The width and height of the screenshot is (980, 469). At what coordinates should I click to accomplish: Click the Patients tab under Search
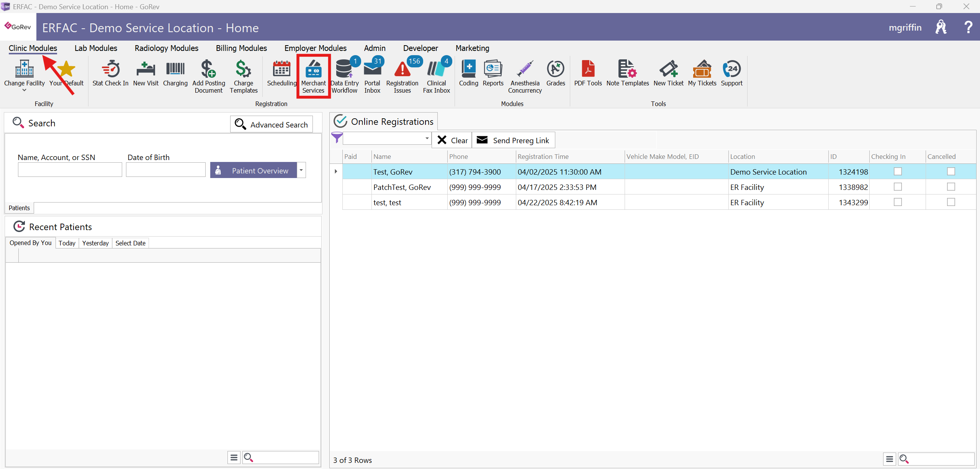(19, 208)
